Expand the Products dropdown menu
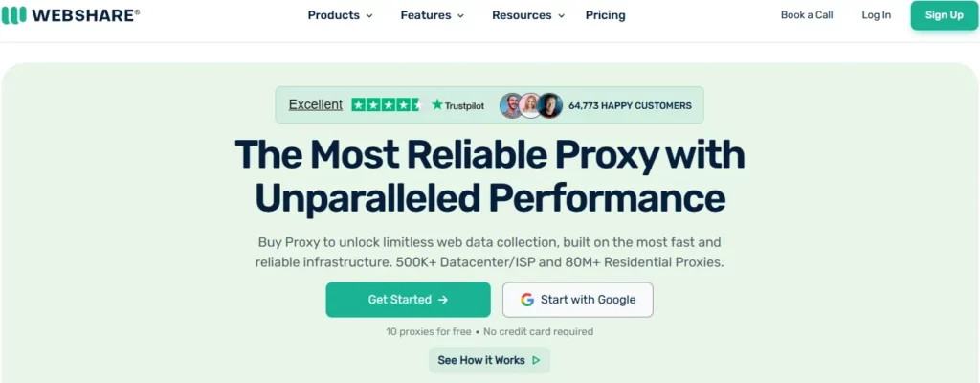Viewport: 980px width, 383px height. click(340, 15)
